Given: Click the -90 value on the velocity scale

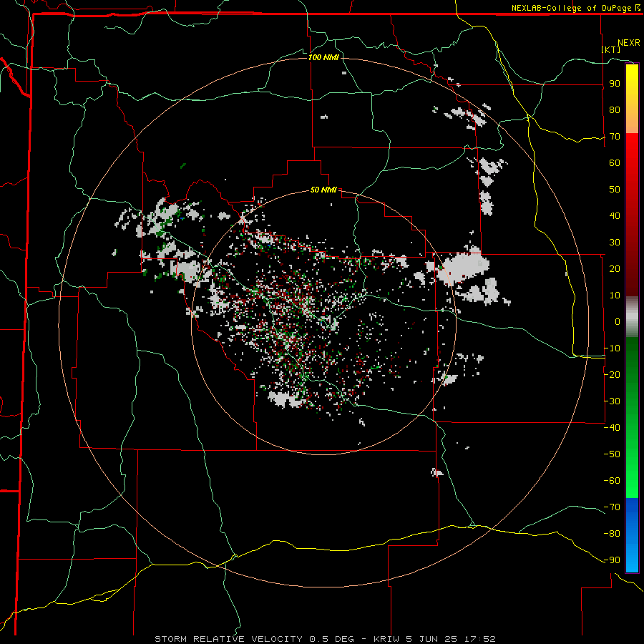Looking at the screenshot, I should (x=612, y=560).
